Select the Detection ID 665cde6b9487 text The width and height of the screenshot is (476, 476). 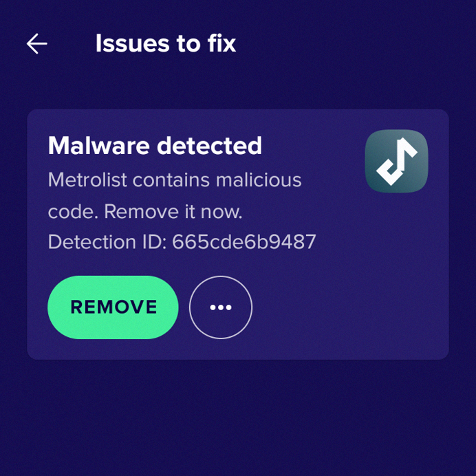point(182,242)
